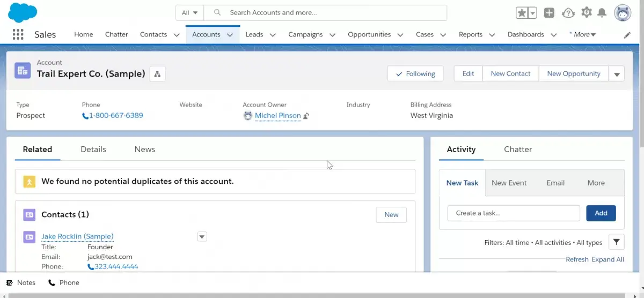Image resolution: width=644 pixels, height=298 pixels.
Task: Click the New Contact button
Action: 510,74
